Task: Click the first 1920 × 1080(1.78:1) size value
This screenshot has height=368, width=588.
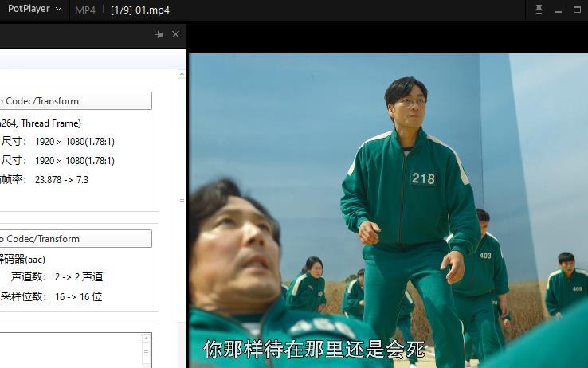Action: tap(75, 142)
